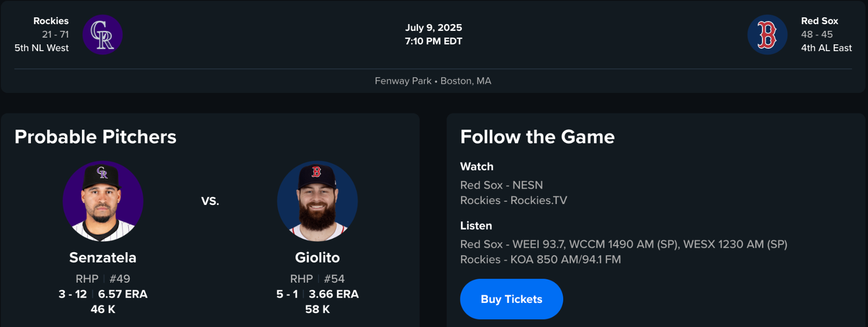This screenshot has height=327, width=868.
Task: Click the Rockies team name
Action: click(x=51, y=21)
